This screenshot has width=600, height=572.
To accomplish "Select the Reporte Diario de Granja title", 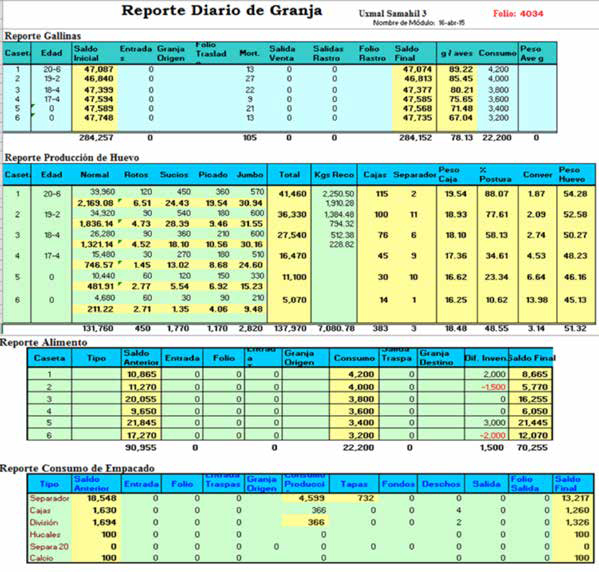I will (x=222, y=11).
